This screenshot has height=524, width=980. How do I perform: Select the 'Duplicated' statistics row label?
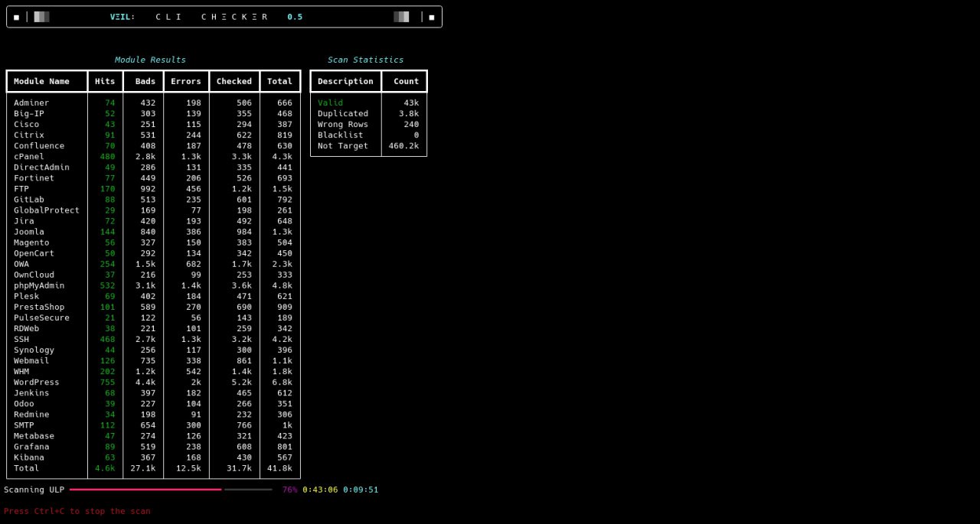tap(343, 113)
